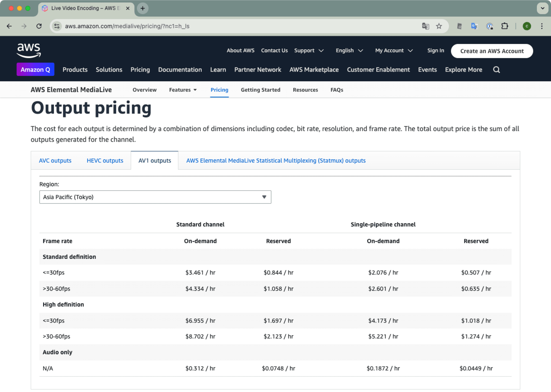This screenshot has height=392, width=551.
Task: Open About AWS link
Action: click(x=241, y=51)
